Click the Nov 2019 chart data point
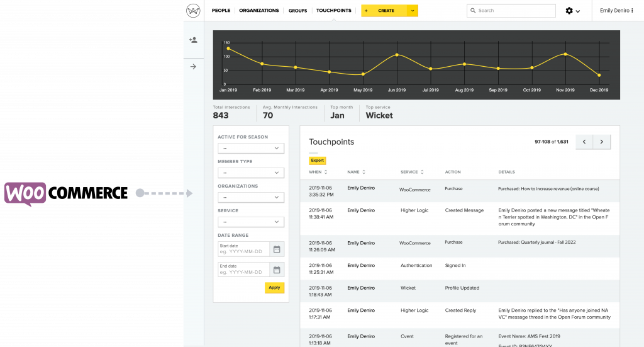Viewport: 644px width, 347px height. 565,54
